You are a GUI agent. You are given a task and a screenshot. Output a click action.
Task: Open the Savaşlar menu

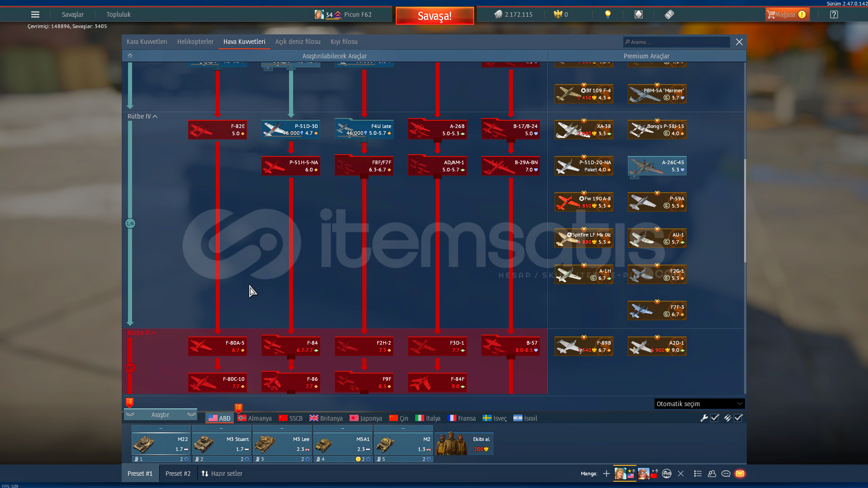pos(73,14)
